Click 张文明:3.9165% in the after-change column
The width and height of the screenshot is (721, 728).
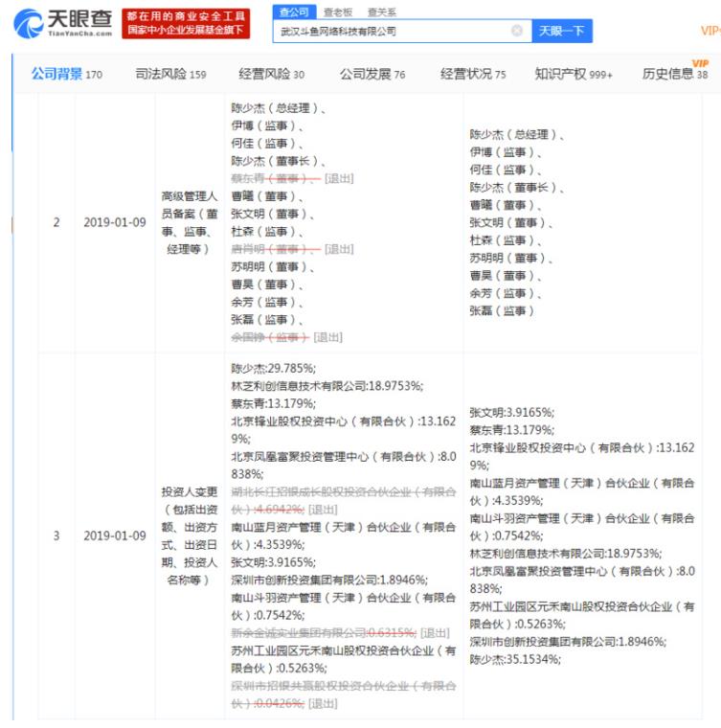511,412
